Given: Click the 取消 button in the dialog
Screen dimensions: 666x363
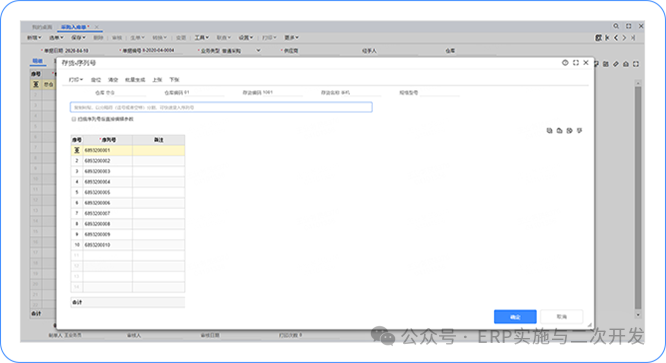Looking at the screenshot, I should click(x=562, y=317).
